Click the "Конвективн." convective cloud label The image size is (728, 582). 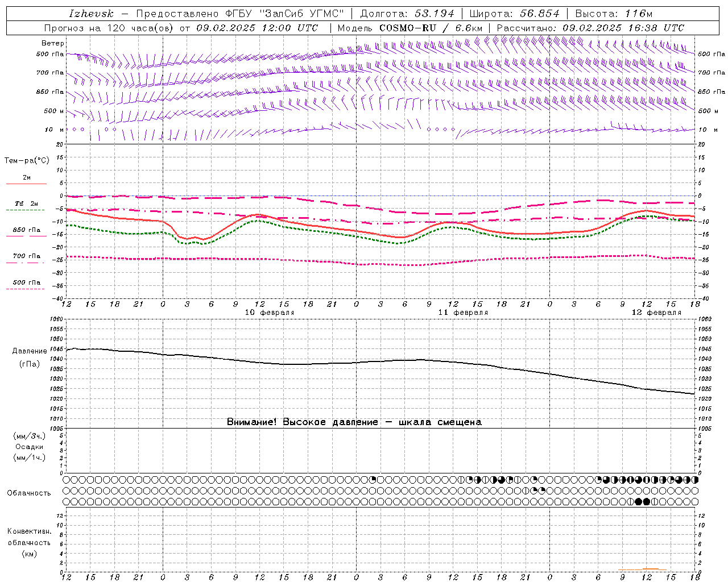pyautogui.click(x=29, y=531)
